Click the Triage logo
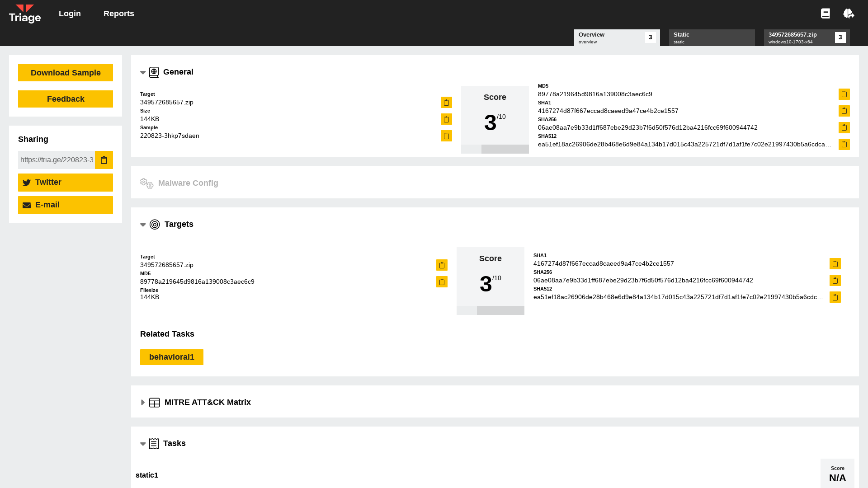Viewport: 868px width, 488px height. coord(25,14)
